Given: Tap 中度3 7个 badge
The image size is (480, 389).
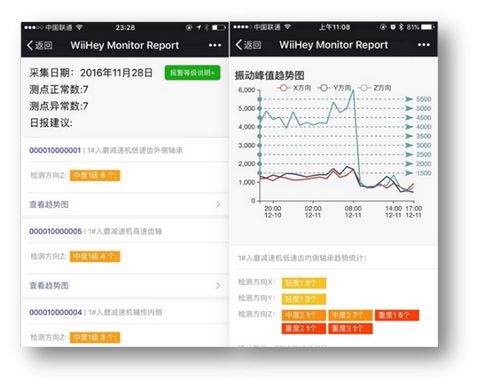Looking at the screenshot, I should pos(350,315).
